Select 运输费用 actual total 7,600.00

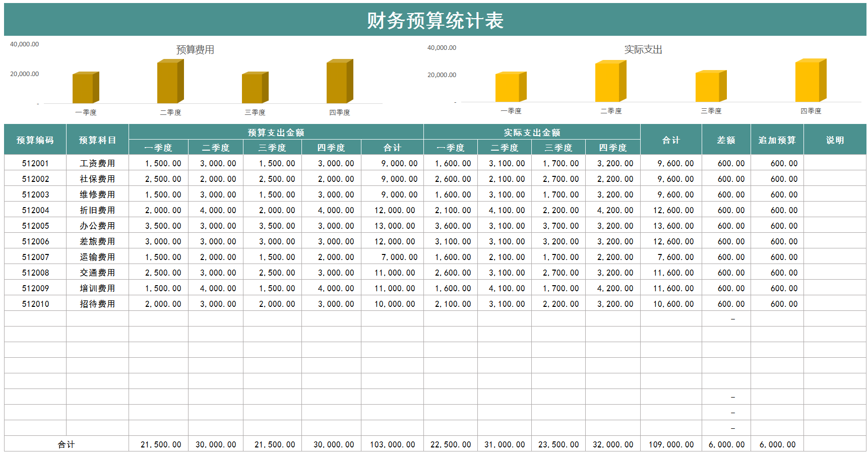coord(671,257)
